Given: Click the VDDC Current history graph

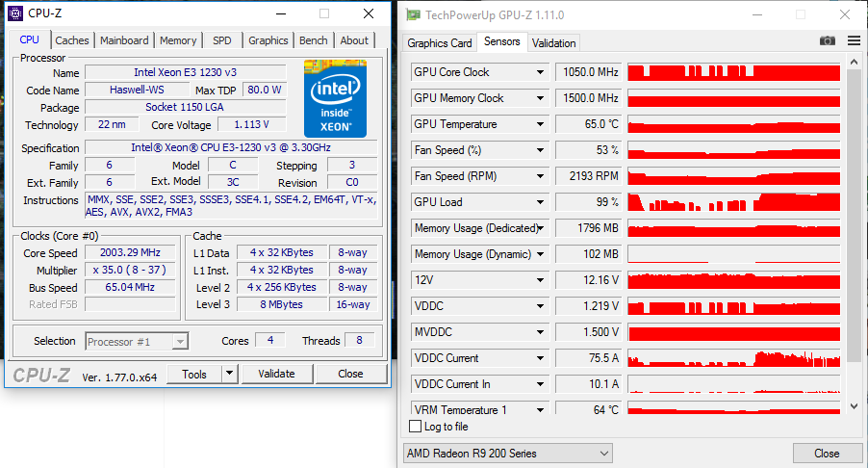Looking at the screenshot, I should (733, 358).
